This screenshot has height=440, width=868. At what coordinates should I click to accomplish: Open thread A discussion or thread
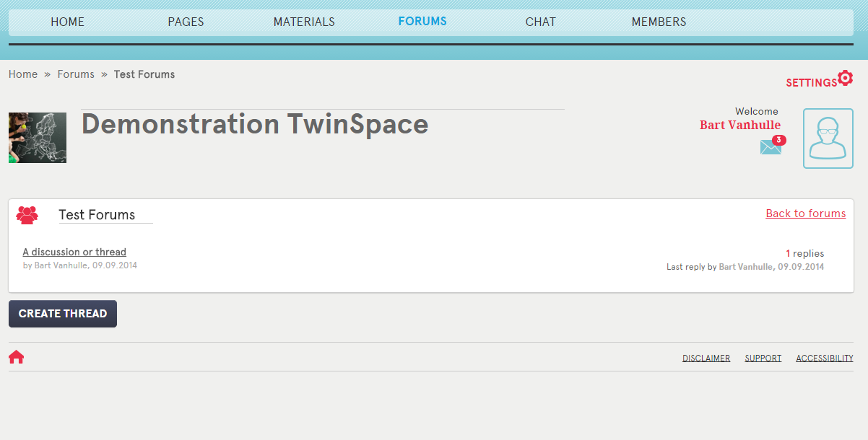point(74,252)
